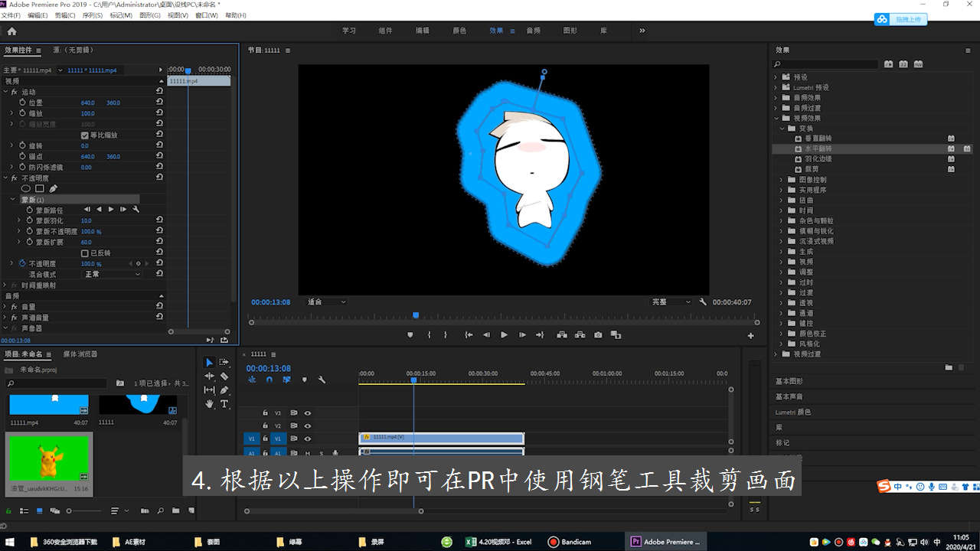Viewport: 980px width, 551px height.
Task: Enable the mask Inverted checkbox
Action: coord(84,253)
